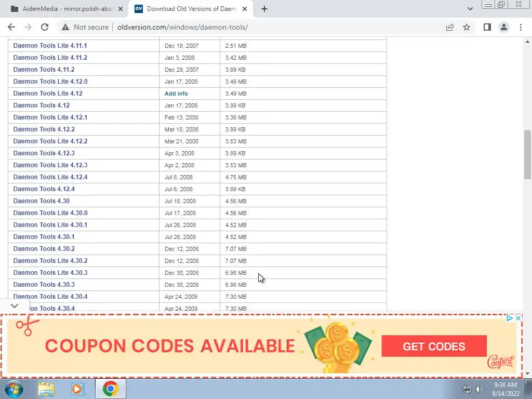Close the coupon ad banner
The height and width of the screenshot is (399, 532).
(x=518, y=318)
